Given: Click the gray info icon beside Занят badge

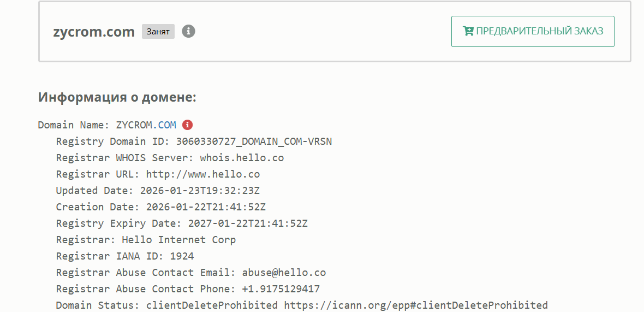Looking at the screenshot, I should 188,31.
